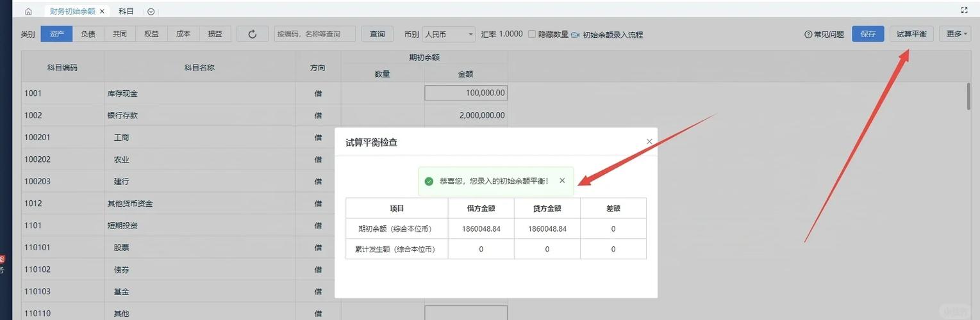Click the 借方金额 1860048.84 value in dialog
Image resolution: width=980 pixels, height=320 pixels.
pos(481,228)
